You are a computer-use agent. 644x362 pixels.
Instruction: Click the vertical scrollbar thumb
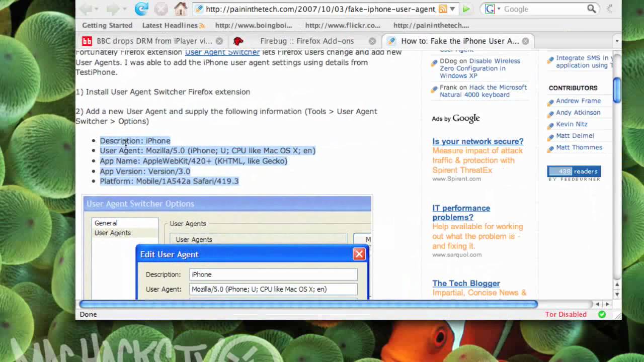[x=617, y=91]
